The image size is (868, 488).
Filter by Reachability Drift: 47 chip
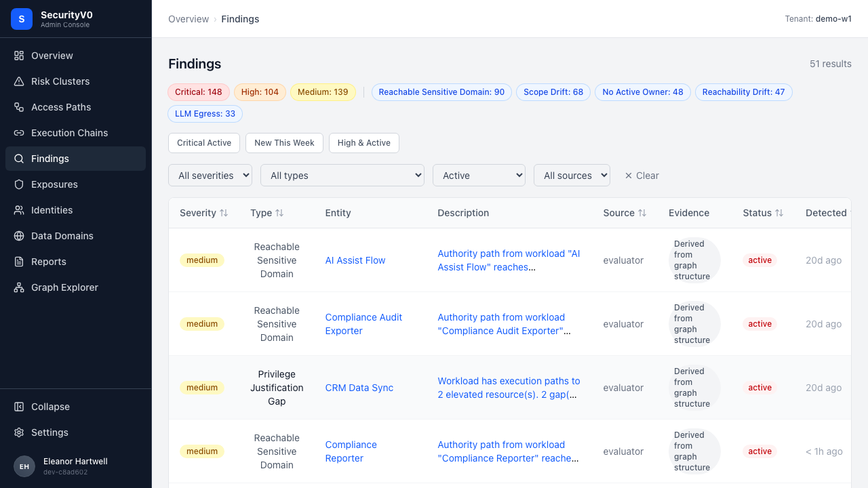coord(744,92)
